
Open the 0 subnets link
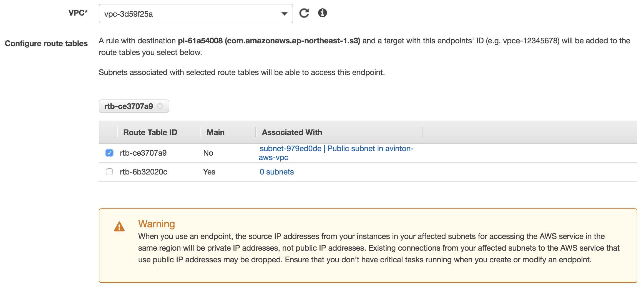[277, 172]
